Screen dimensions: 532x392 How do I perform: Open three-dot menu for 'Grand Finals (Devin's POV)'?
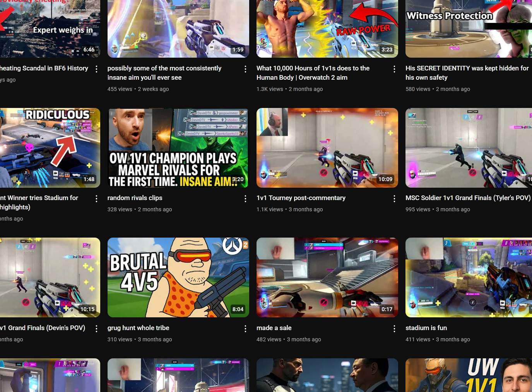pyautogui.click(x=96, y=329)
